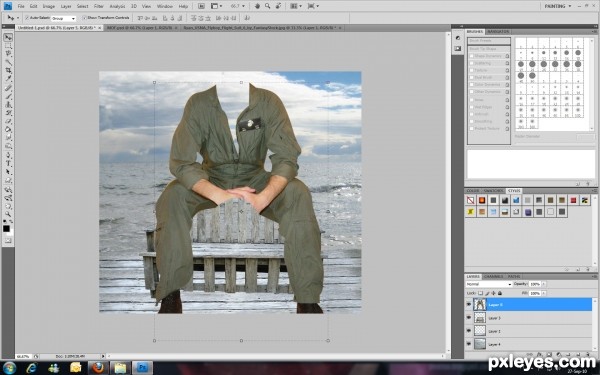Add a layer style via fx icon
The image size is (600, 375).
click(539, 355)
